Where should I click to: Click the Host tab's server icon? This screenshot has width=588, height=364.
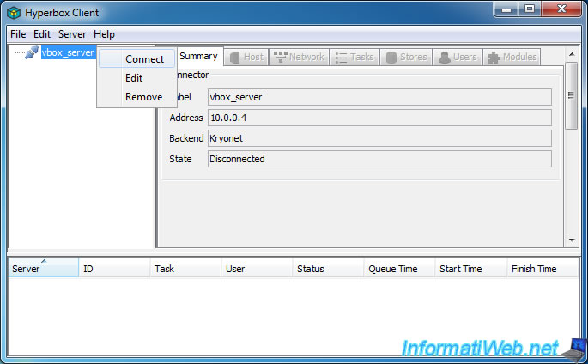pos(234,58)
